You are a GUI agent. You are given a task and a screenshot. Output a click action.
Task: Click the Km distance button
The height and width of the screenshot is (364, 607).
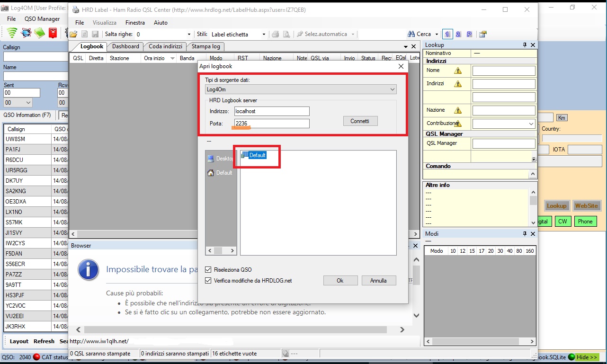[x=562, y=118]
